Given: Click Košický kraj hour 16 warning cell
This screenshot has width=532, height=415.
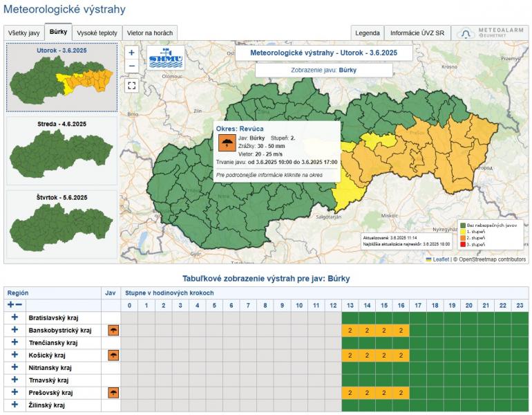Looking at the screenshot, I should pyautogui.click(x=401, y=356).
